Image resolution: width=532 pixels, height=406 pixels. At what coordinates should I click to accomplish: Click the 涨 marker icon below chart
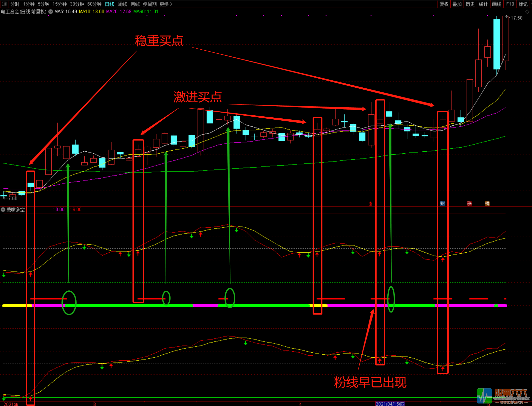[x=469, y=203]
